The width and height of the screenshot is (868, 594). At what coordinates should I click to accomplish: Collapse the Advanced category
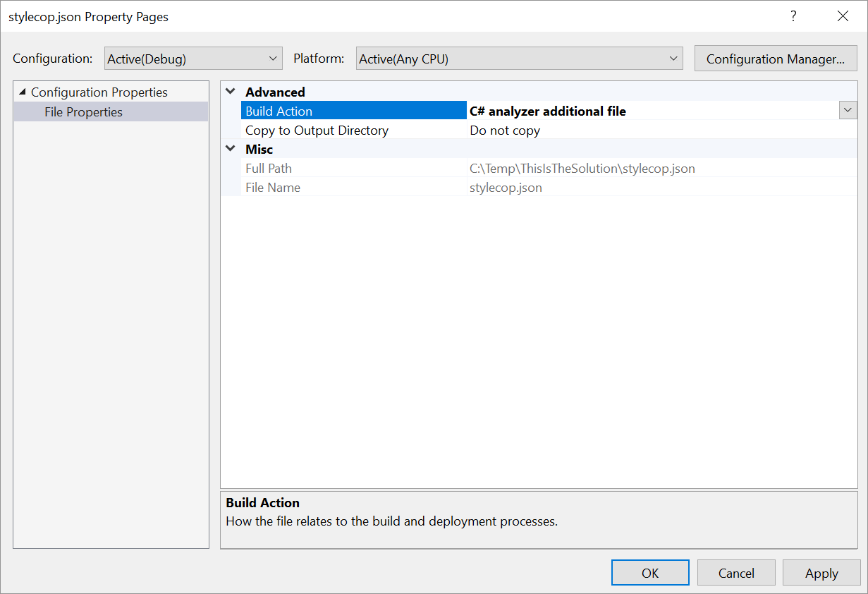click(230, 92)
